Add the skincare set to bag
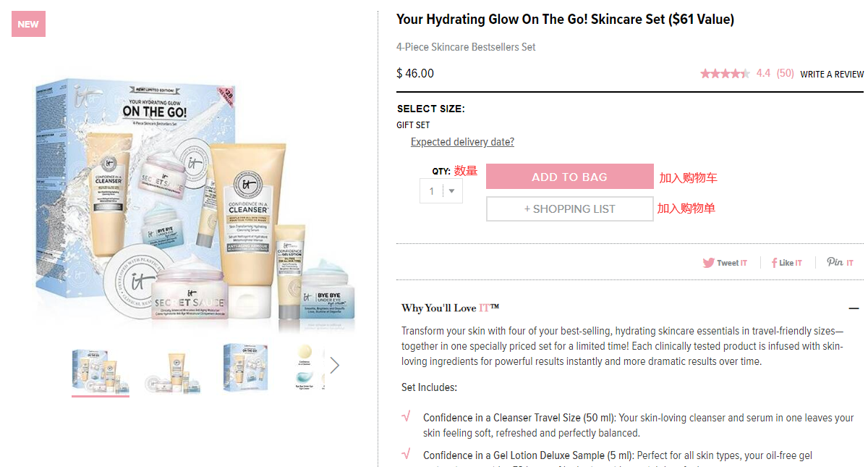 570,177
